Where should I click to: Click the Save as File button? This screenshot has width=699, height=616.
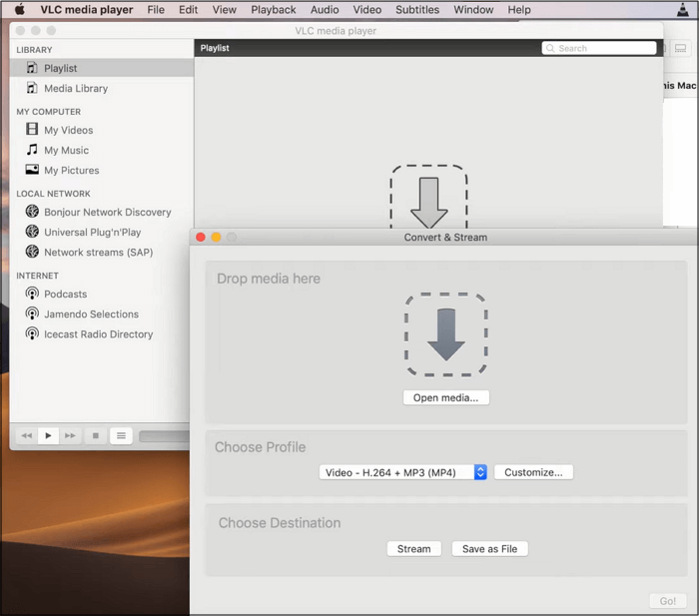[x=489, y=548]
